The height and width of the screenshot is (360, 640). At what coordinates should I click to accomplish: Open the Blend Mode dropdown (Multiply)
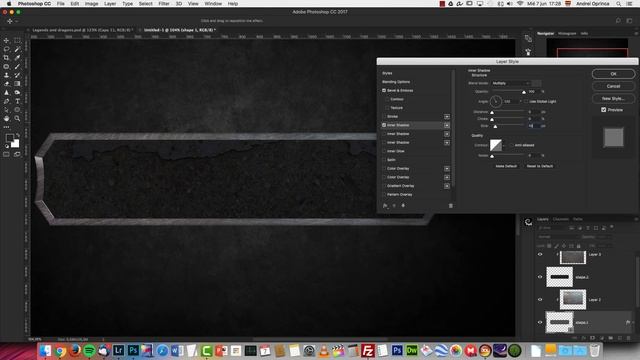(511, 83)
